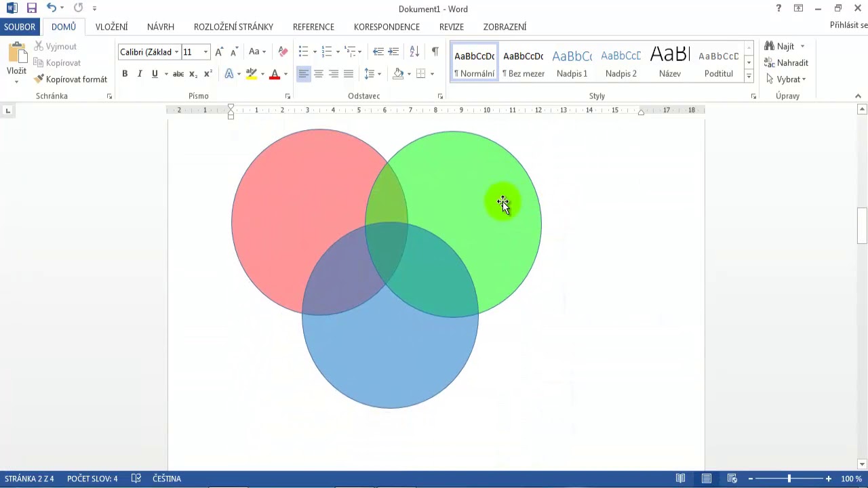Apply text effects icon

coord(229,74)
